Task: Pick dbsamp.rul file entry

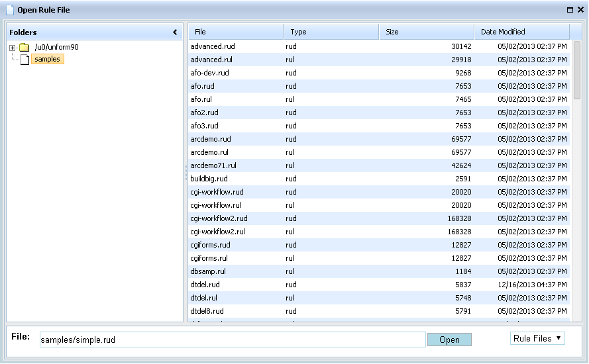Action: click(208, 271)
